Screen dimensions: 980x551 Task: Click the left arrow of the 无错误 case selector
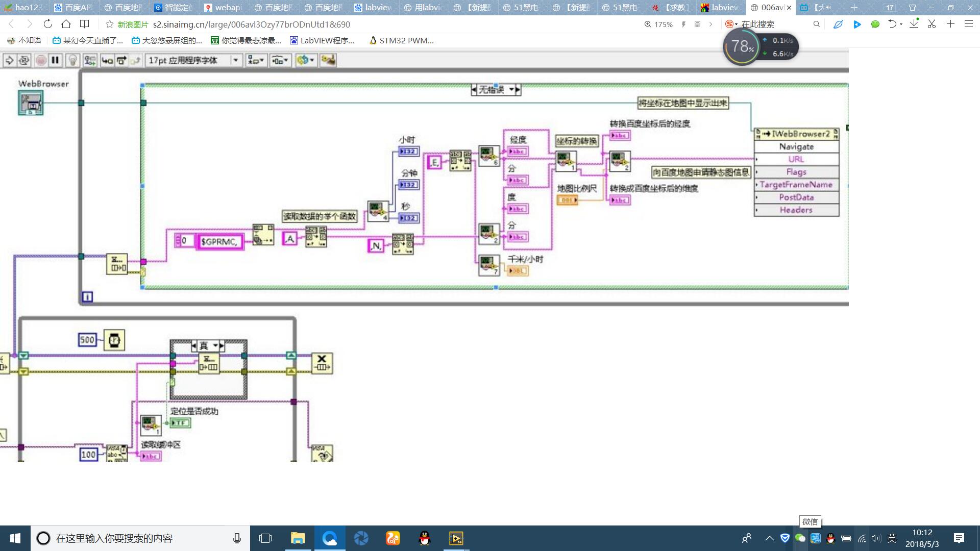474,90
